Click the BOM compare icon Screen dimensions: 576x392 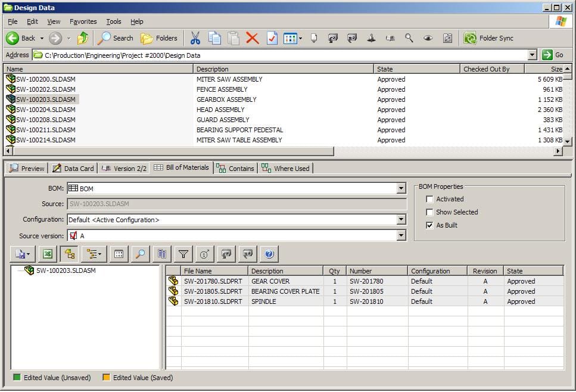(161, 254)
